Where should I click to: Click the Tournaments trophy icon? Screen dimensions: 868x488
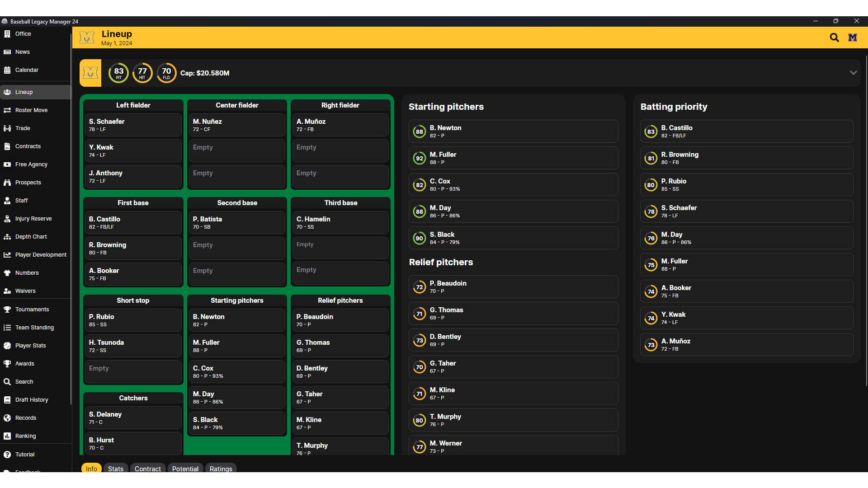pos(7,310)
